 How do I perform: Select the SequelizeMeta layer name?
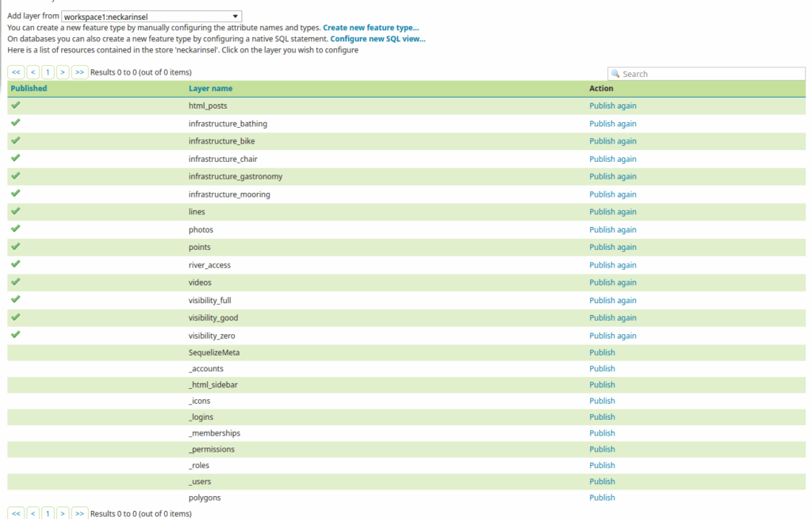[214, 352]
